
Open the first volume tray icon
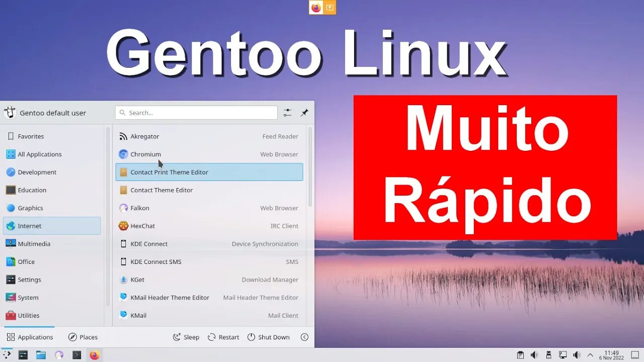pyautogui.click(x=534, y=355)
